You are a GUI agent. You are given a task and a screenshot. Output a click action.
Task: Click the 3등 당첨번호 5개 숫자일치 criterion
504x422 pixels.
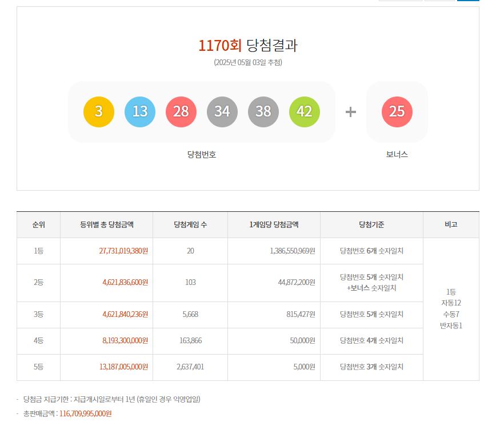(371, 314)
